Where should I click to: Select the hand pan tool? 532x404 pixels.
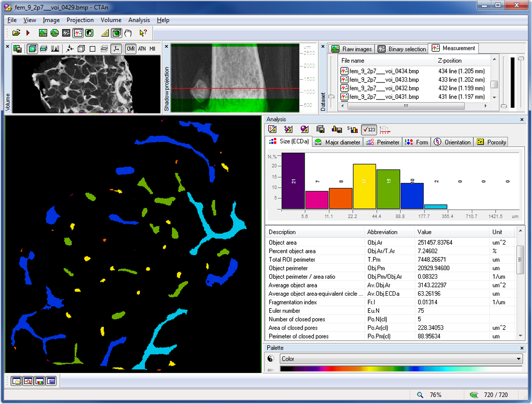(128, 33)
